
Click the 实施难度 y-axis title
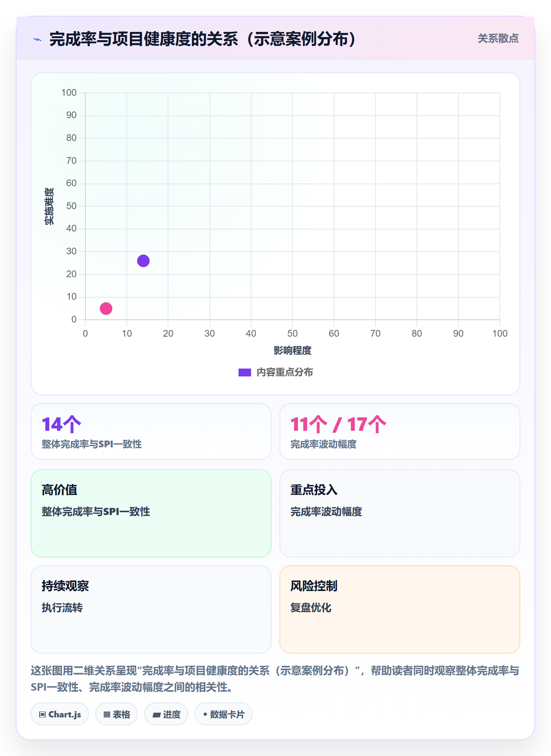pos(49,206)
